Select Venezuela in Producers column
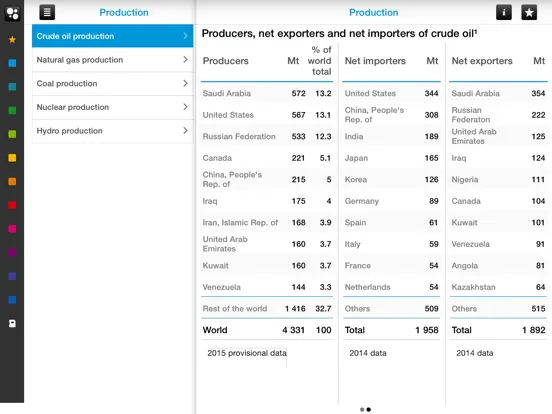 pos(222,287)
